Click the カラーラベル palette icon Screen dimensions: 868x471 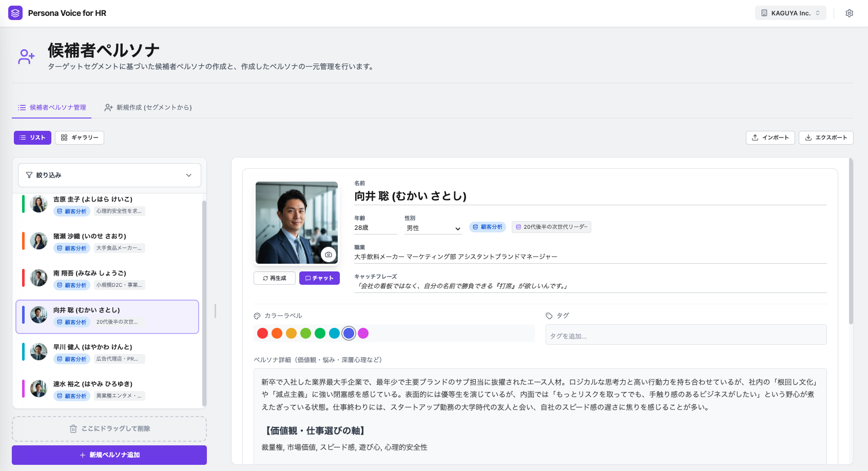[x=257, y=316]
